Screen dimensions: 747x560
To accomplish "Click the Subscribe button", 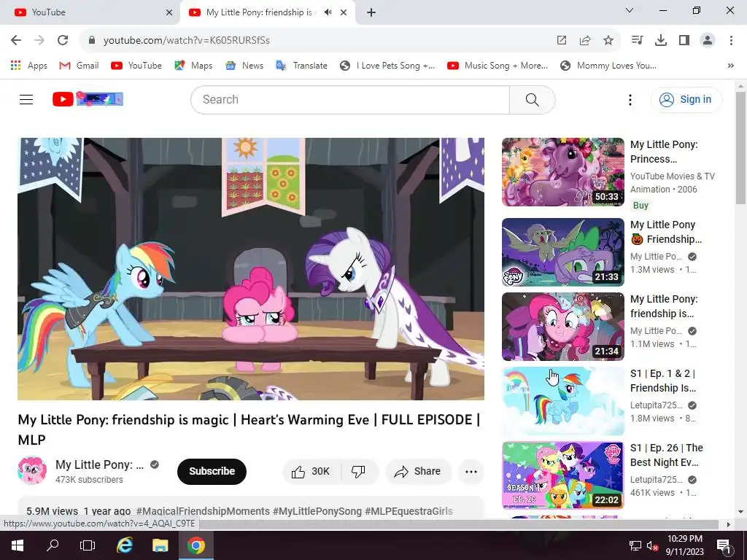I will (212, 472).
